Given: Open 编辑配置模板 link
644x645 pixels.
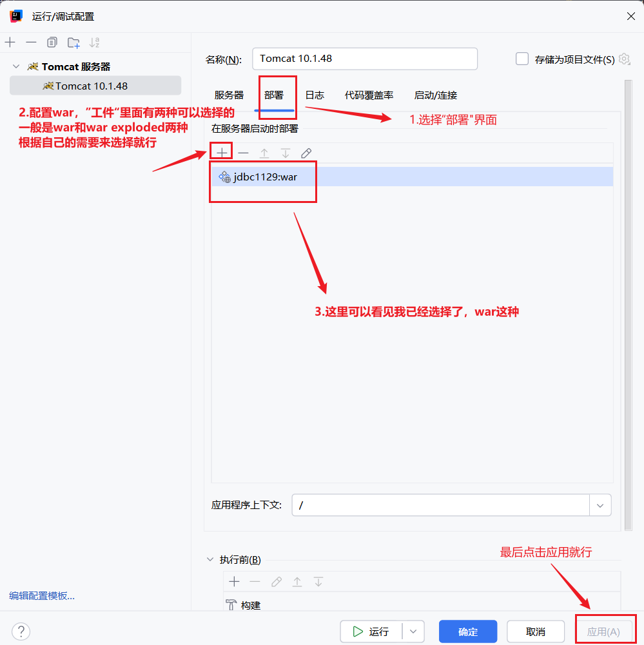Looking at the screenshot, I should tap(42, 595).
